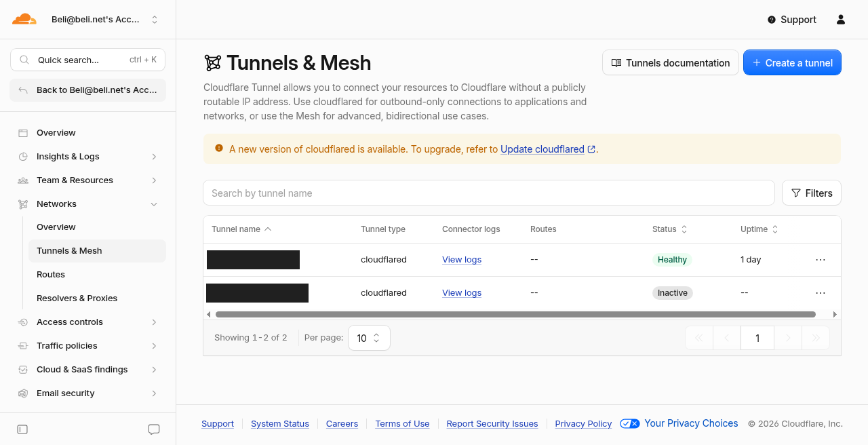This screenshot has width=868, height=445.
Task: Click scrollbar right arrow
Action: (x=835, y=315)
